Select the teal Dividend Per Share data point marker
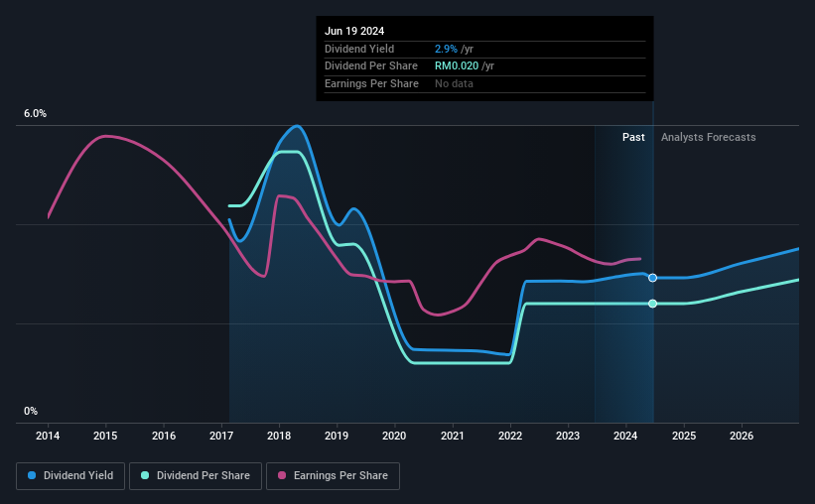The width and height of the screenshot is (815, 504). point(653,304)
